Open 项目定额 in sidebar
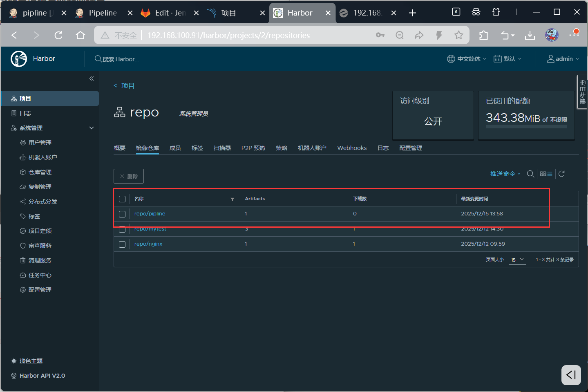The image size is (588, 392). pyautogui.click(x=40, y=231)
